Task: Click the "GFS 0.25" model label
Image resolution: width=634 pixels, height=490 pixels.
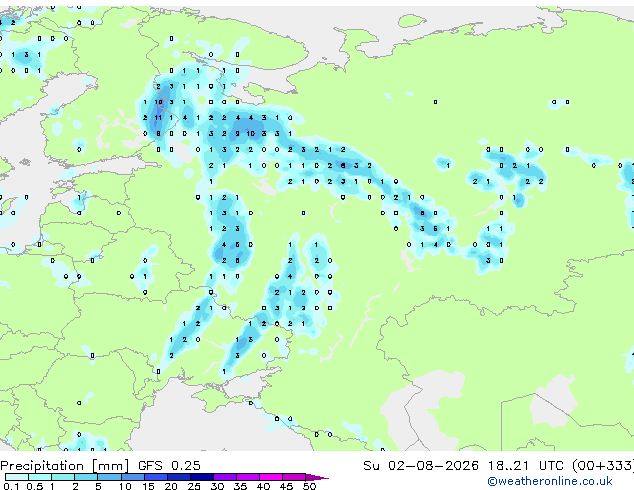Action: point(169,466)
